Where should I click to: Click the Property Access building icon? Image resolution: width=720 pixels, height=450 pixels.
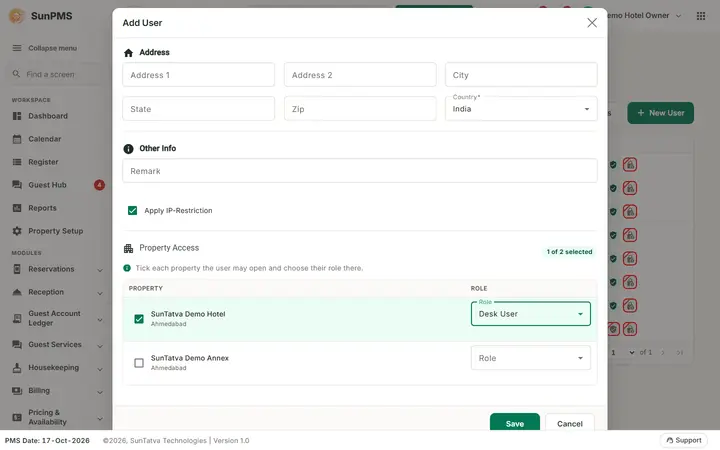tap(128, 248)
